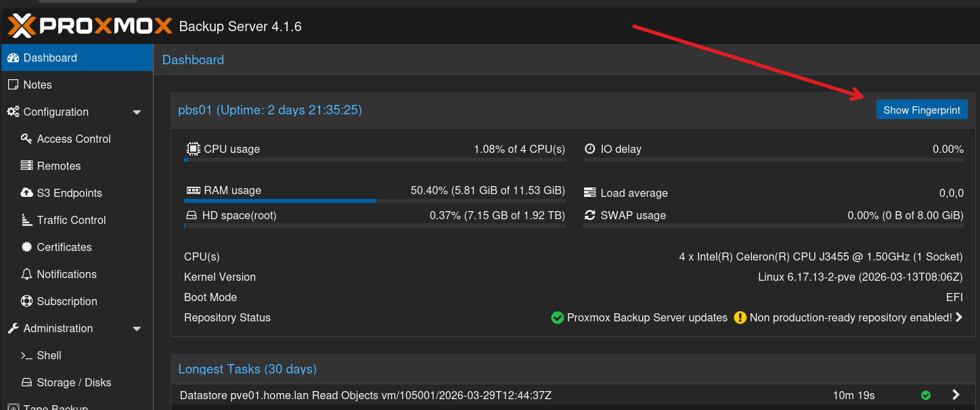Click the RAM usage progress bar
The width and height of the screenshot is (980, 410).
374,201
